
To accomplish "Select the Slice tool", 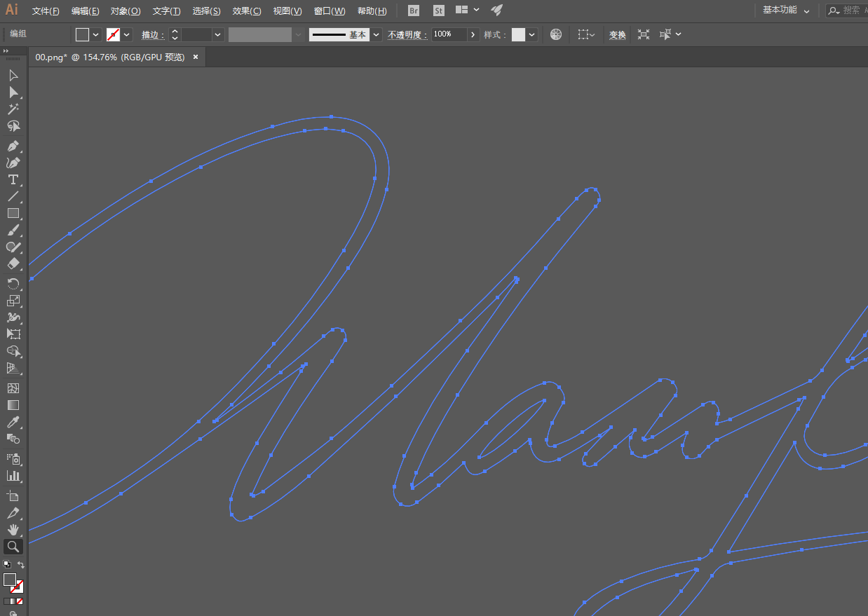I will click(x=13, y=513).
